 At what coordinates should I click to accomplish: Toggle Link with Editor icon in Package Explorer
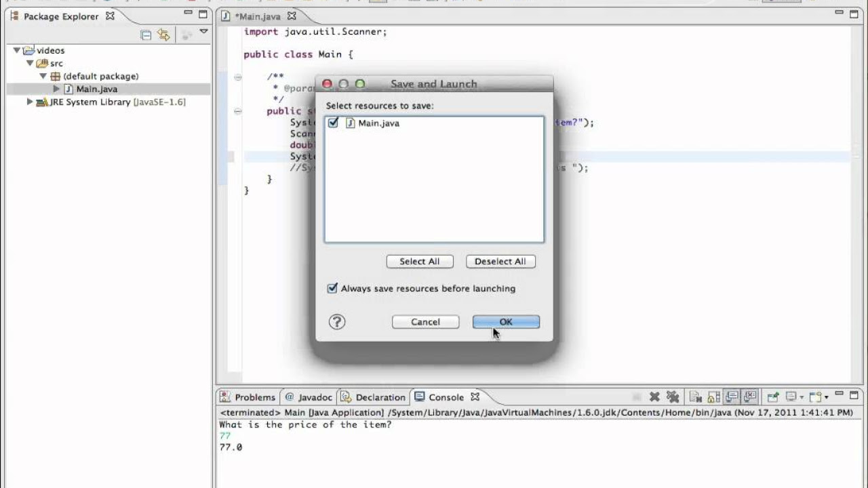[x=163, y=35]
